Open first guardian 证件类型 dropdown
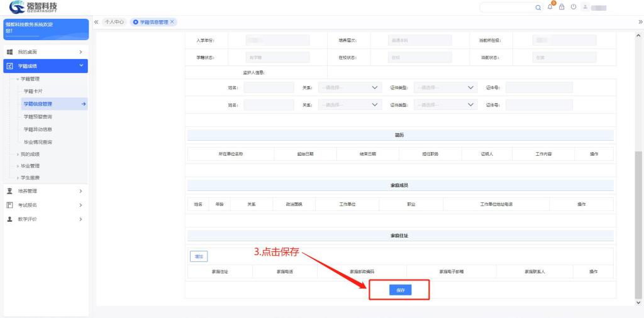Viewport: 644px width, 318px height. (x=445, y=87)
